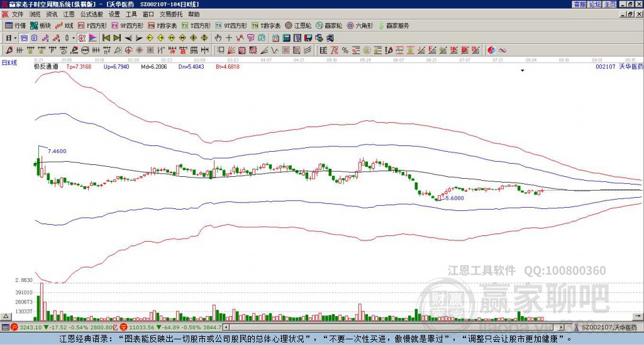This screenshot has height=345, width=644.
Task: Open the 交易委托 menu
Action: coord(171,14)
